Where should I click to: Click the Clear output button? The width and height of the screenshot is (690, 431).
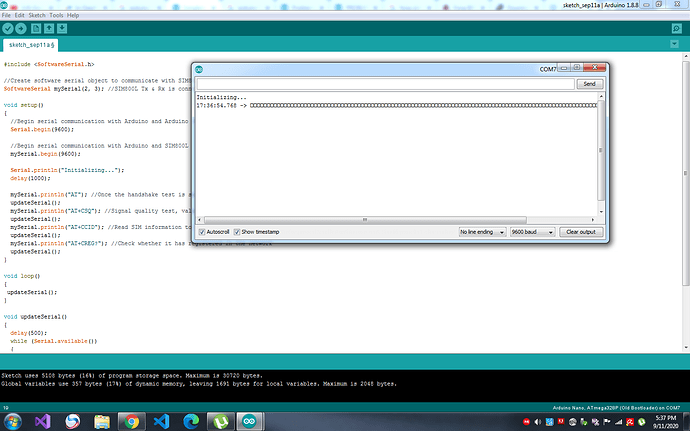pos(581,232)
